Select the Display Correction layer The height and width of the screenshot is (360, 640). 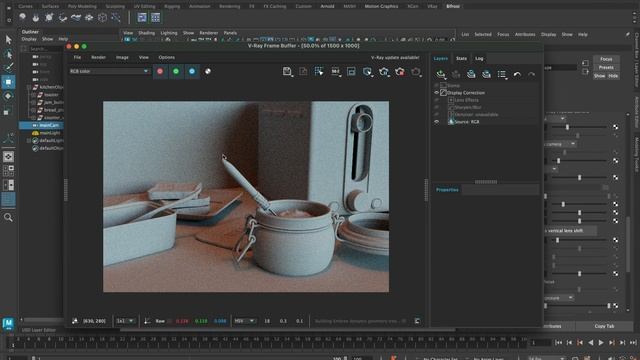(x=466, y=93)
